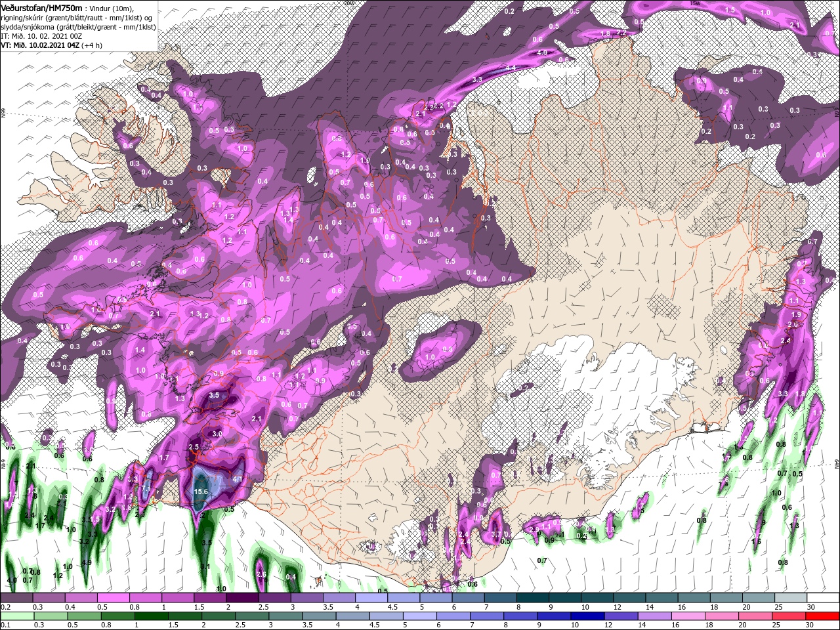Viewport: 840px width, 630px height.
Task: Pick the 5 light-blue swatch in top scale
Action: 436,598
